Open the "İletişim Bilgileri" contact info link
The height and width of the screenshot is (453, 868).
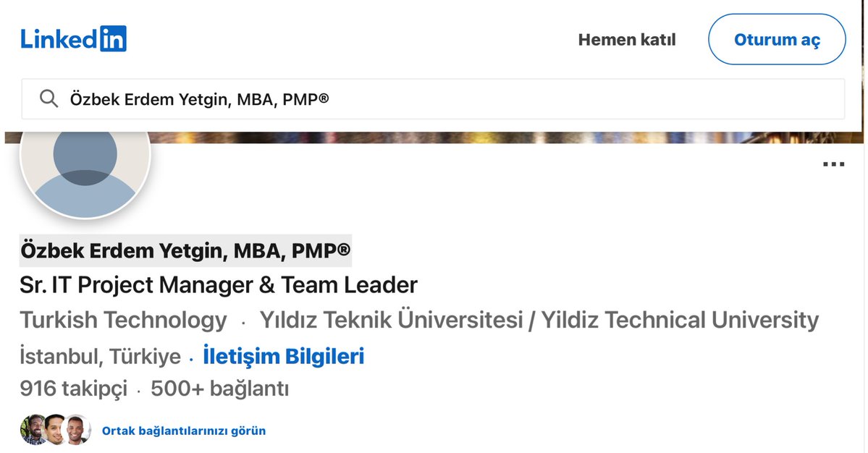click(283, 356)
